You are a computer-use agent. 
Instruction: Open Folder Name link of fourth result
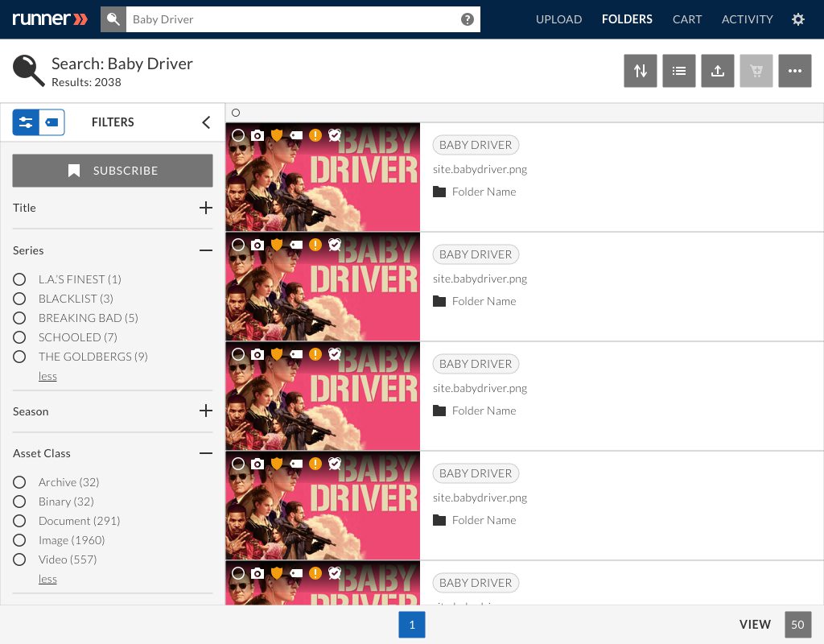(x=484, y=520)
